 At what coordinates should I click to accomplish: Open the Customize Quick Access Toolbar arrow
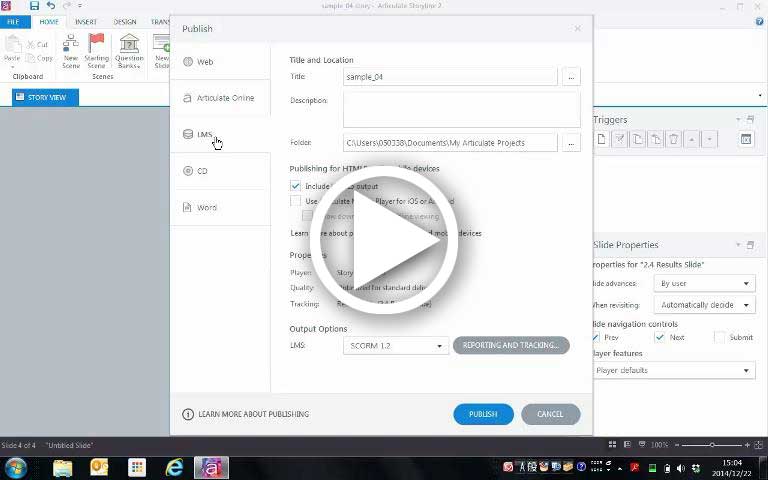coord(80,6)
